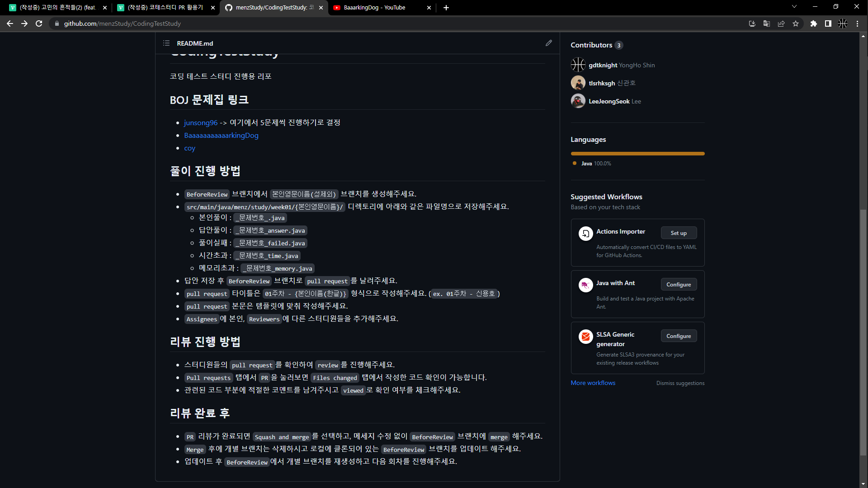868x488 pixels.
Task: Switch to BaaarkingDog YouTube tab
Action: (x=374, y=8)
